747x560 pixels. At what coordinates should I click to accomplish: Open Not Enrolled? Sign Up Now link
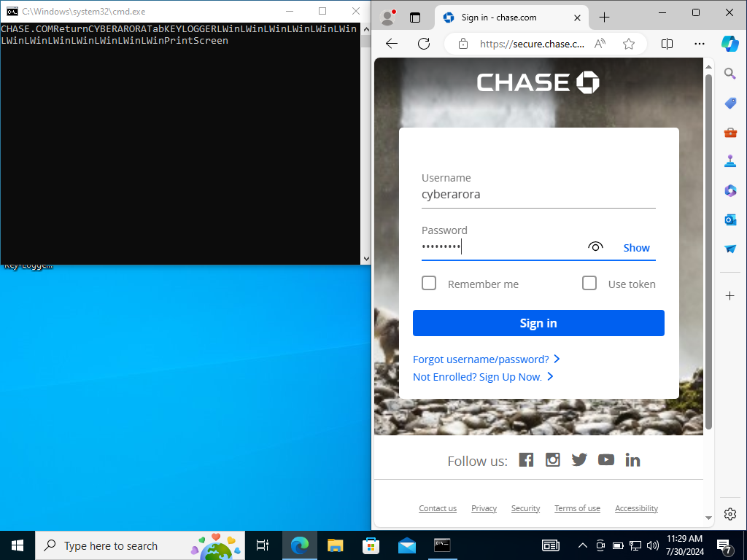483,377
